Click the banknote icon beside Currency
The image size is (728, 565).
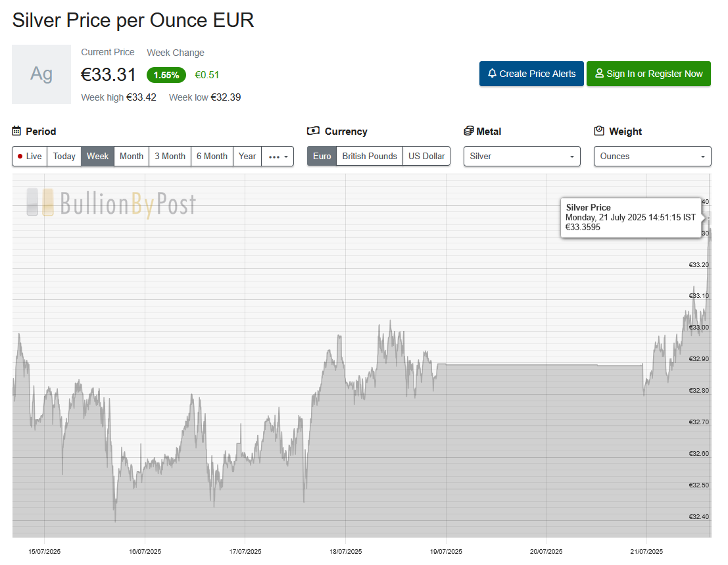click(314, 131)
